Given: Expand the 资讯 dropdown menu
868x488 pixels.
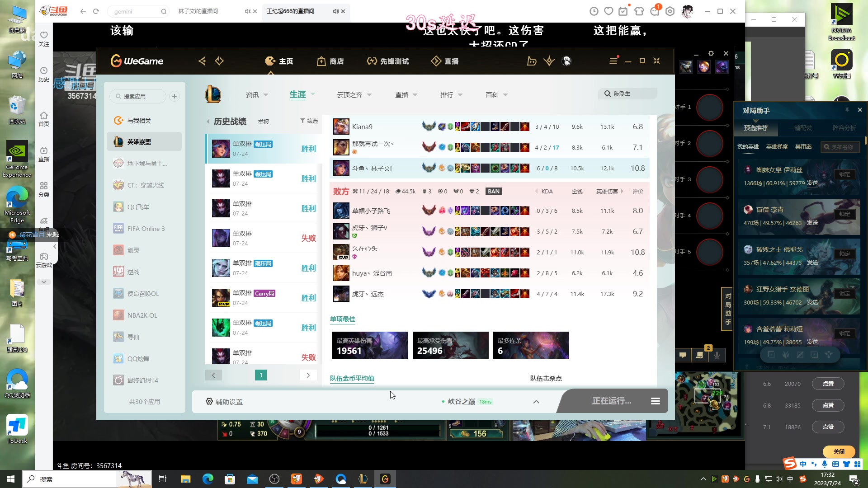Looking at the screenshot, I should pos(266,95).
